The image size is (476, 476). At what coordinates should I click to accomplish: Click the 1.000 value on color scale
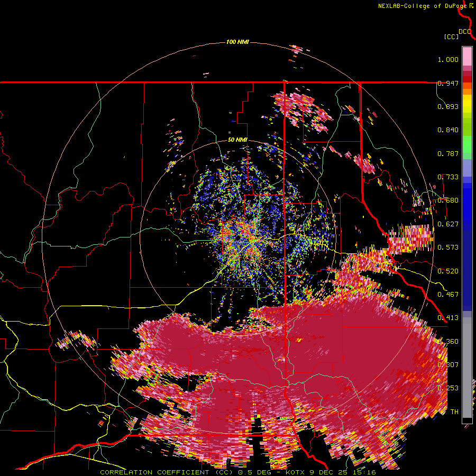[448, 59]
